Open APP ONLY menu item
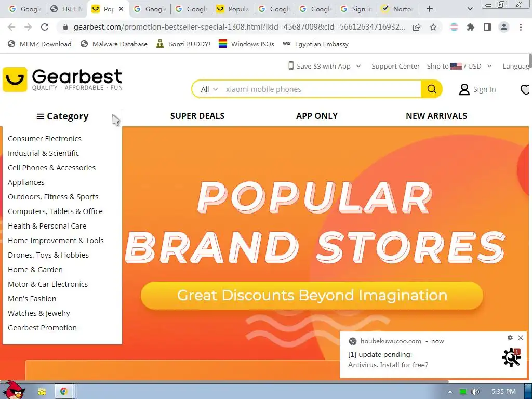Screen dimensions: 532x399 pyautogui.click(x=316, y=116)
